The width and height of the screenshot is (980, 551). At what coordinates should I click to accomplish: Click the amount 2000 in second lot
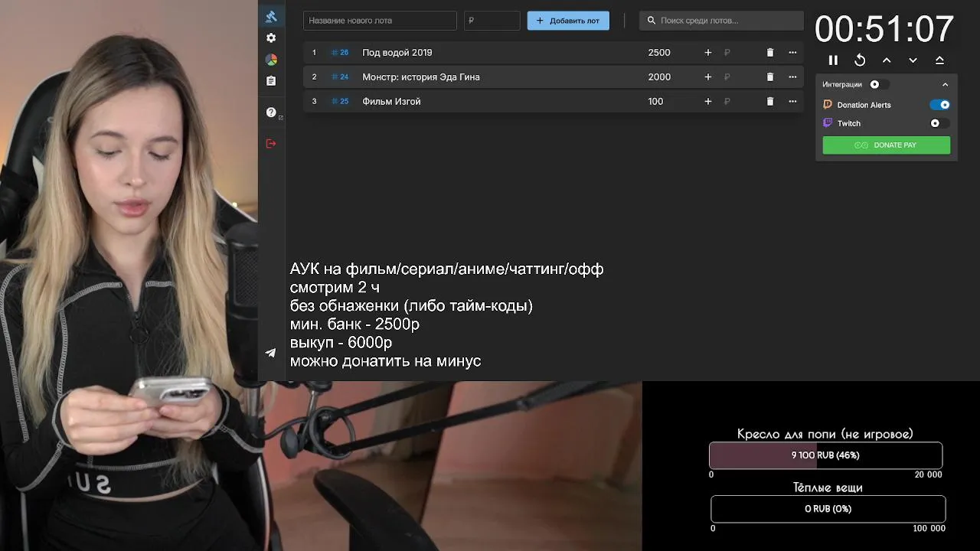click(x=659, y=77)
